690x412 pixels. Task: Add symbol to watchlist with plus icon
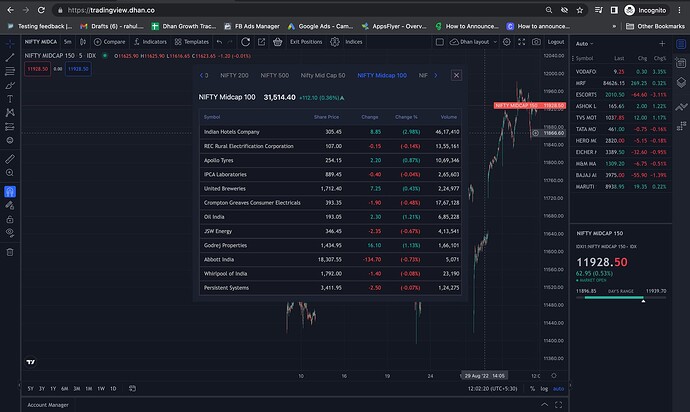click(x=662, y=44)
